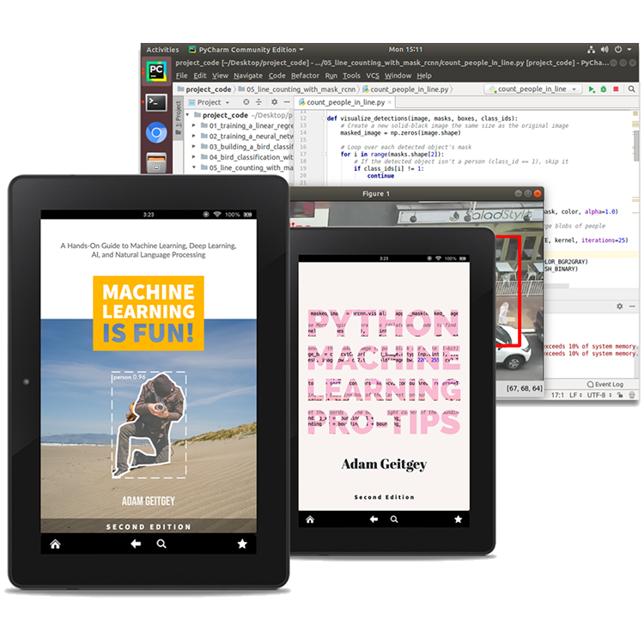
Task: Click the project_code breadcrumb
Action: (x=204, y=89)
